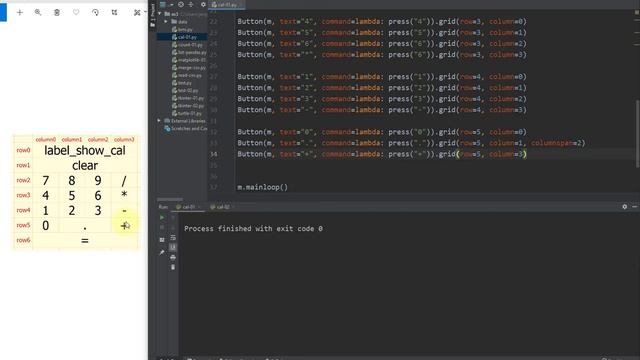
Task: Click the restore layout icon in Run panel
Action: tap(162, 240)
